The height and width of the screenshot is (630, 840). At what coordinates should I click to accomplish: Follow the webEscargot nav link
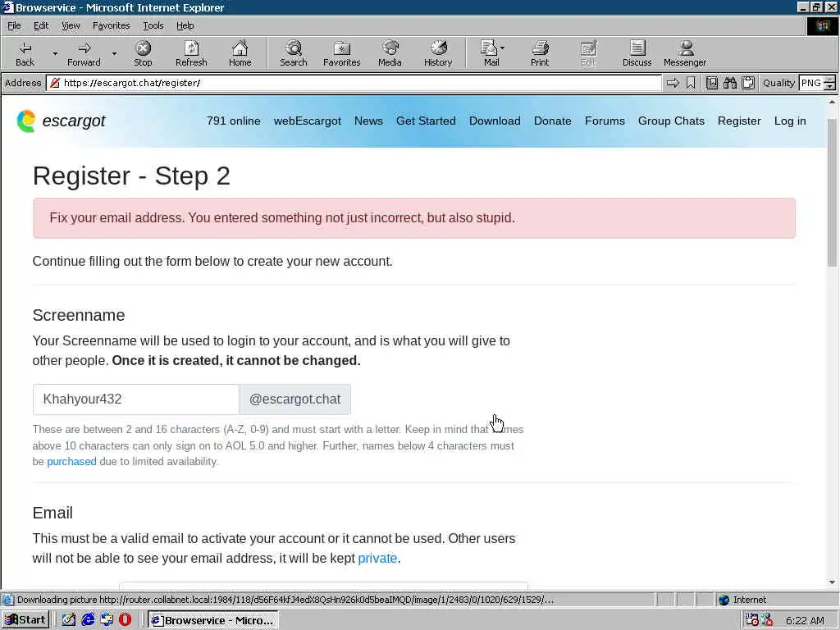click(308, 121)
